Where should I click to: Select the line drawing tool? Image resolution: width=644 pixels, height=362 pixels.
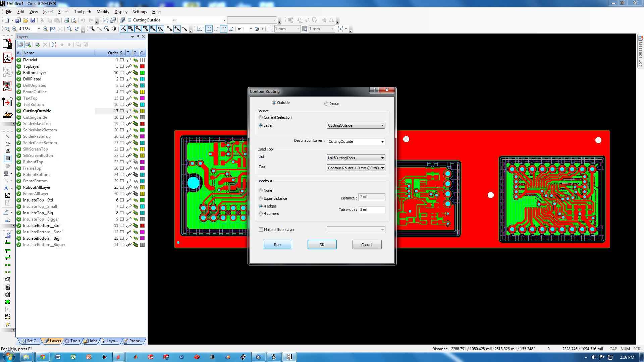[8, 136]
